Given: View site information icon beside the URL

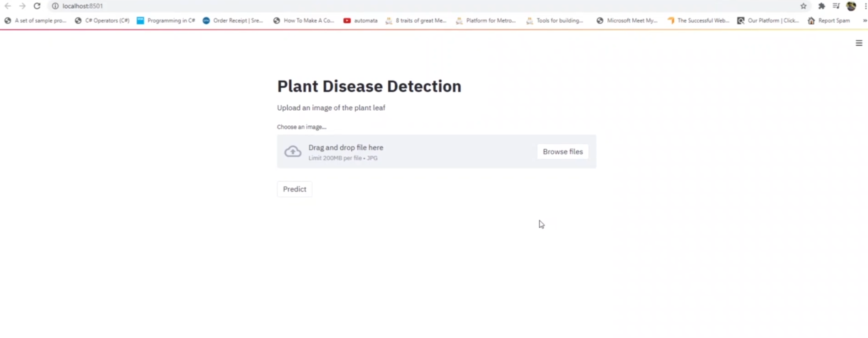Looking at the screenshot, I should tap(55, 6).
